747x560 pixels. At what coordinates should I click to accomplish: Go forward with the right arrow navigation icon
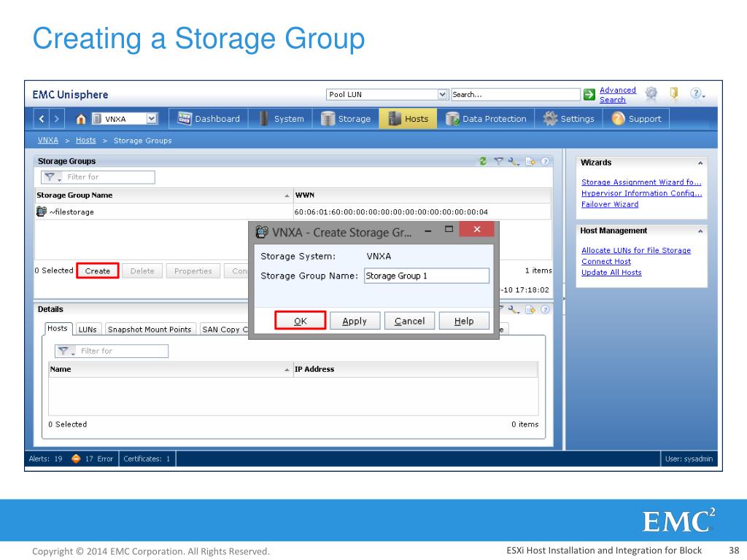pos(56,119)
